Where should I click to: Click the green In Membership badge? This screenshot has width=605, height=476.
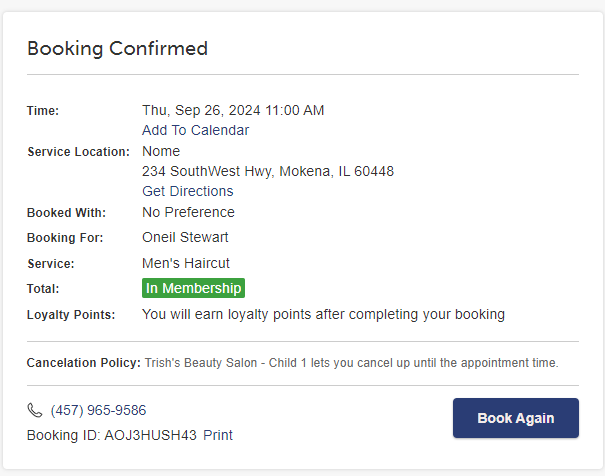[193, 288]
